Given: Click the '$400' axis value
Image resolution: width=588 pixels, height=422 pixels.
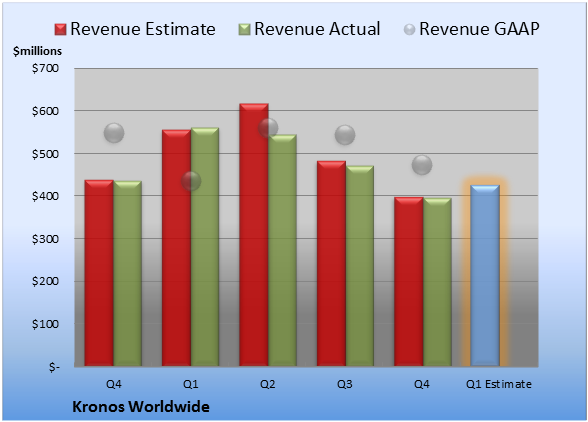Looking at the screenshot, I should point(45,196).
